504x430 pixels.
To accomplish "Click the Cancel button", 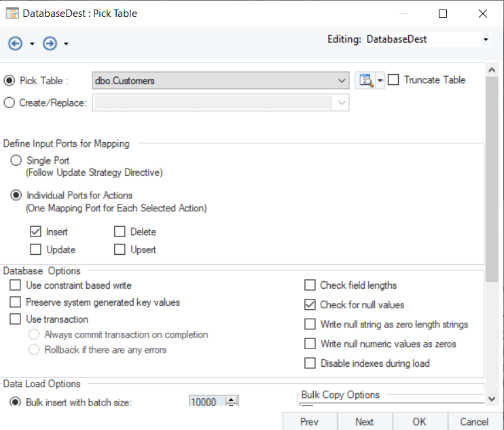I will pyautogui.click(x=475, y=421).
